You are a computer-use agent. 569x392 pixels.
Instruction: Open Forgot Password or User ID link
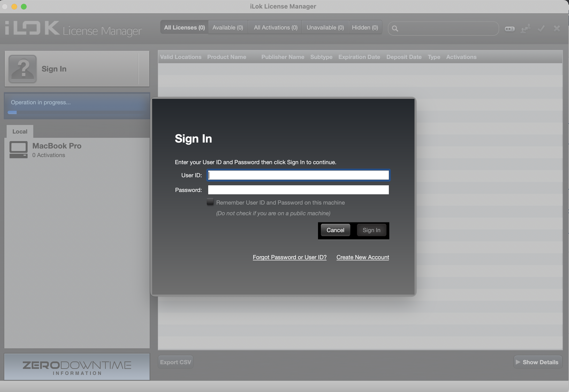[290, 257]
